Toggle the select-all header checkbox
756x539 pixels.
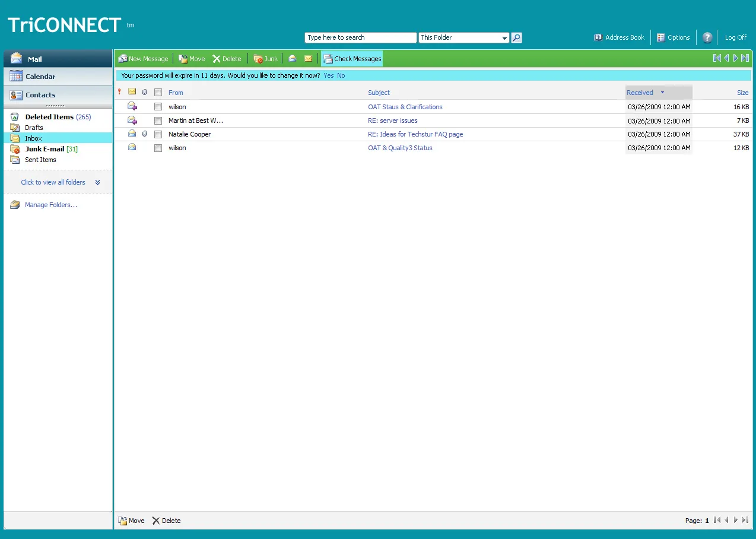point(158,92)
